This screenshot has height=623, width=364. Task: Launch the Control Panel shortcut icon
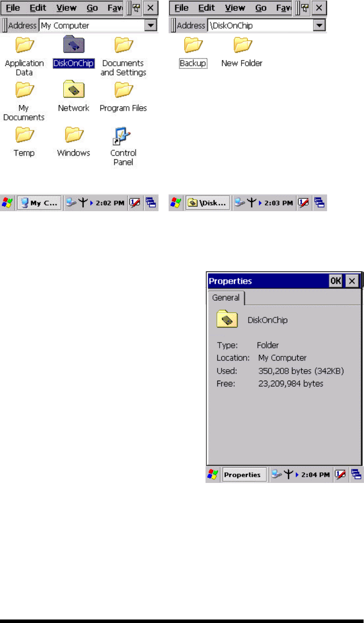pyautogui.click(x=123, y=136)
